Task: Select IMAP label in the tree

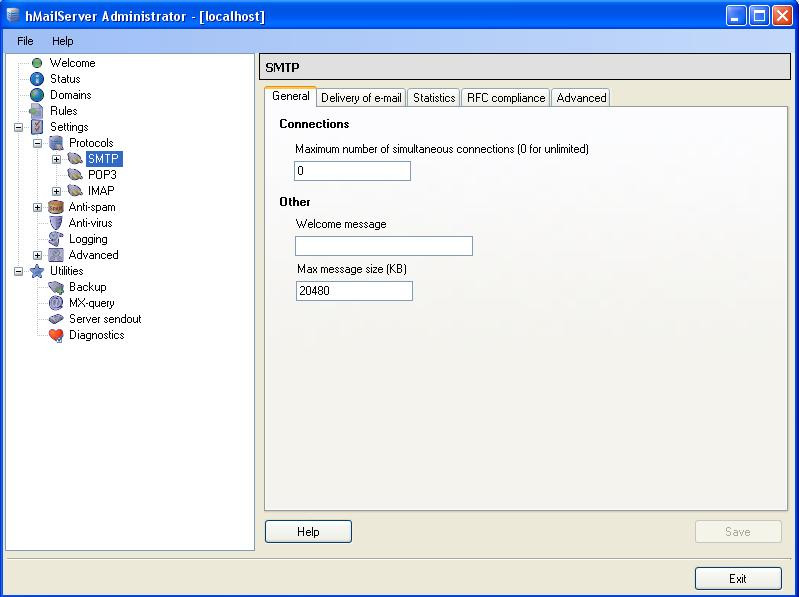Action: (x=101, y=191)
